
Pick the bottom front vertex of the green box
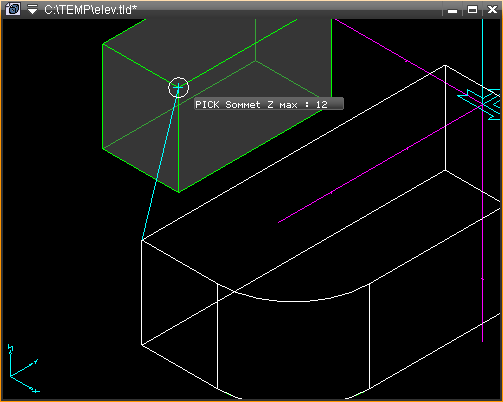pos(179,192)
